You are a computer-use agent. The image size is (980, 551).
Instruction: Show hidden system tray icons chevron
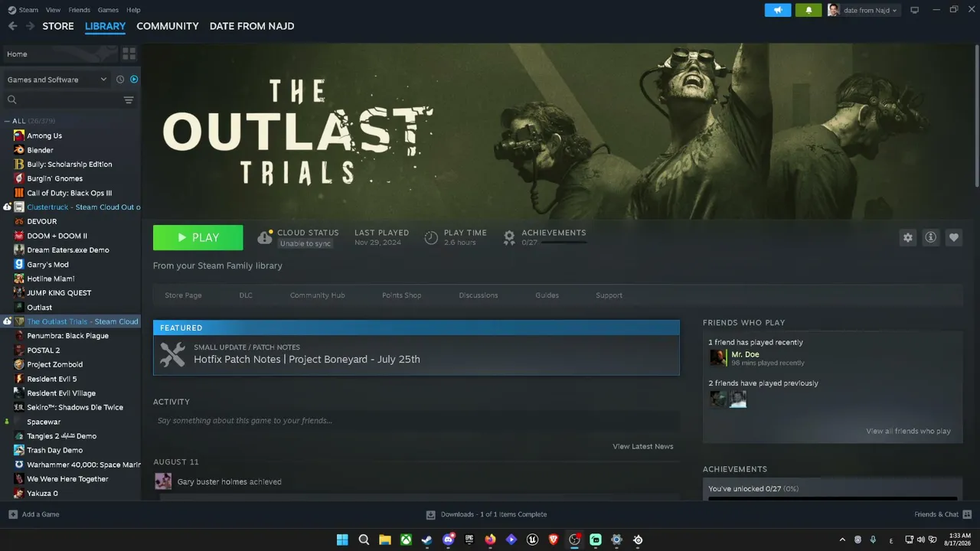pyautogui.click(x=843, y=540)
